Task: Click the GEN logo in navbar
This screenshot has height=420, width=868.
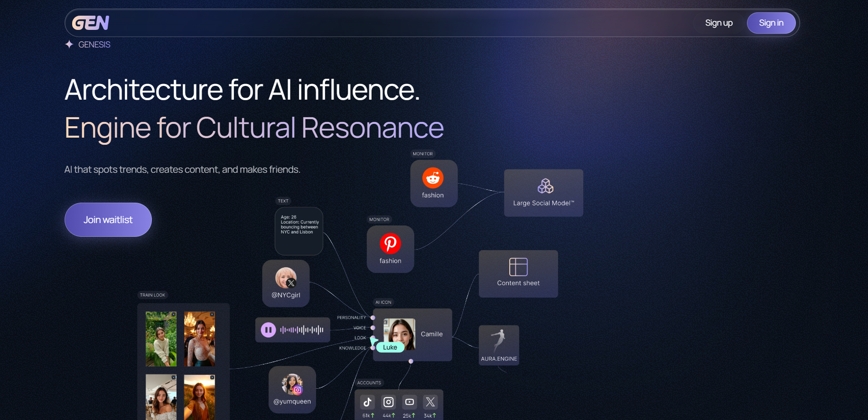Action: point(91,23)
